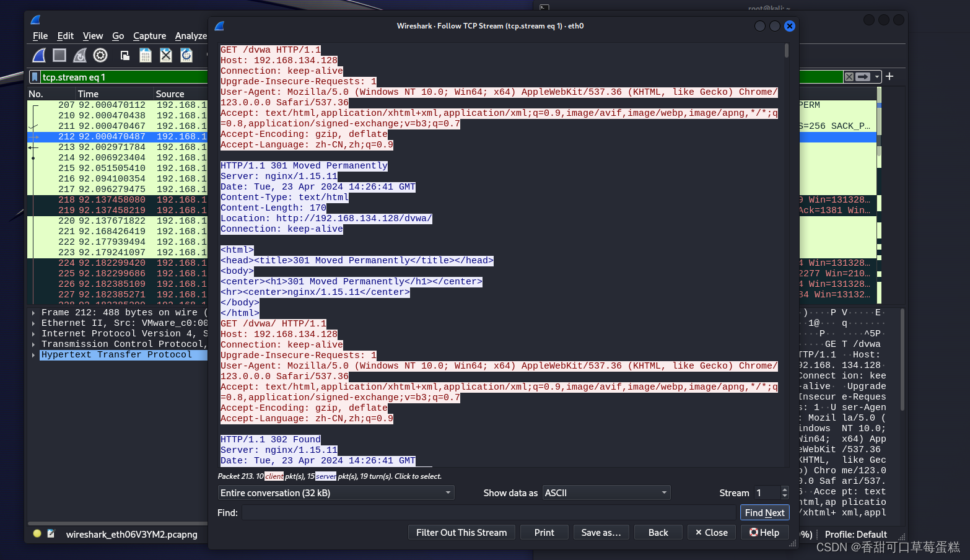Click the stream content vertical scrollbar

[787, 50]
